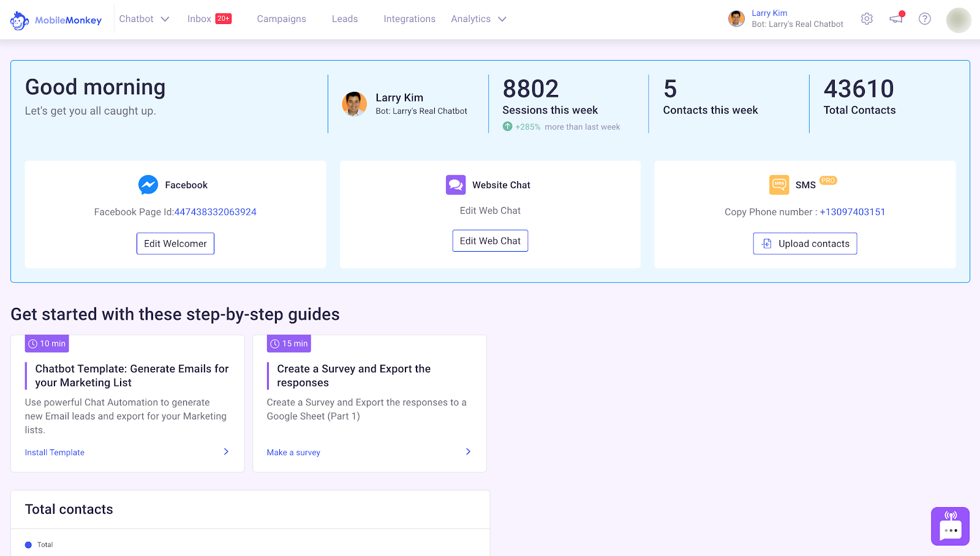Screen dimensions: 980x556
Task: Copy the phone number +13097403151
Action: click(853, 212)
